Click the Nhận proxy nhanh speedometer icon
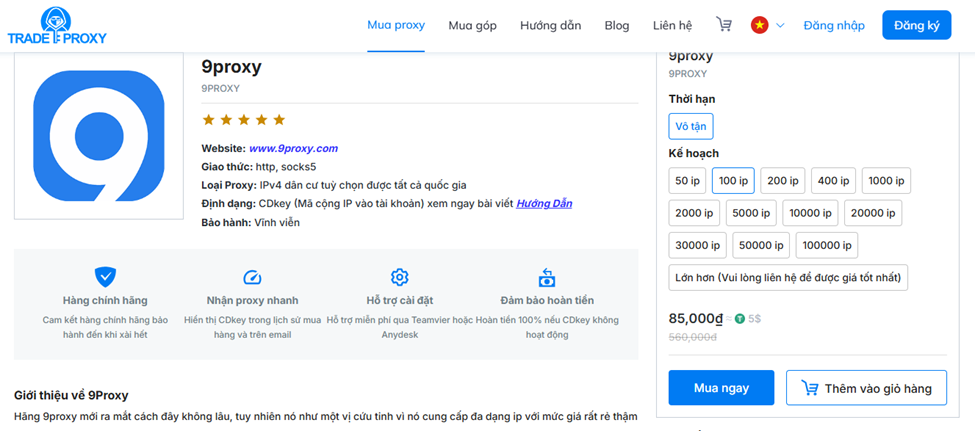Viewport: 975px width, 431px height. pos(252,277)
